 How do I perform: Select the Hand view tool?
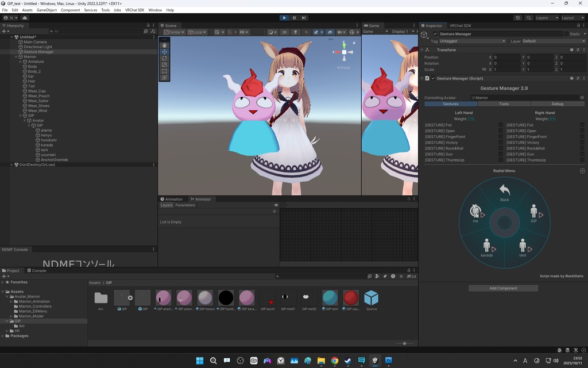coord(164,45)
